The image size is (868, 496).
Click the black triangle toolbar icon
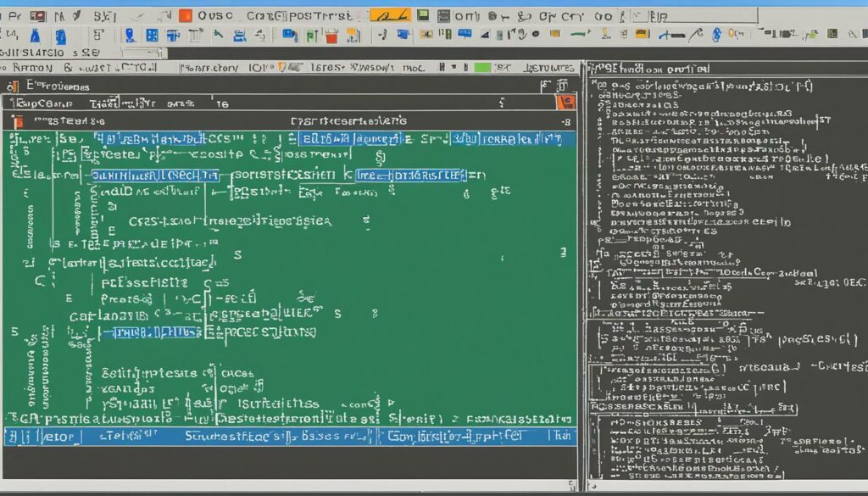pyautogui.click(x=485, y=35)
